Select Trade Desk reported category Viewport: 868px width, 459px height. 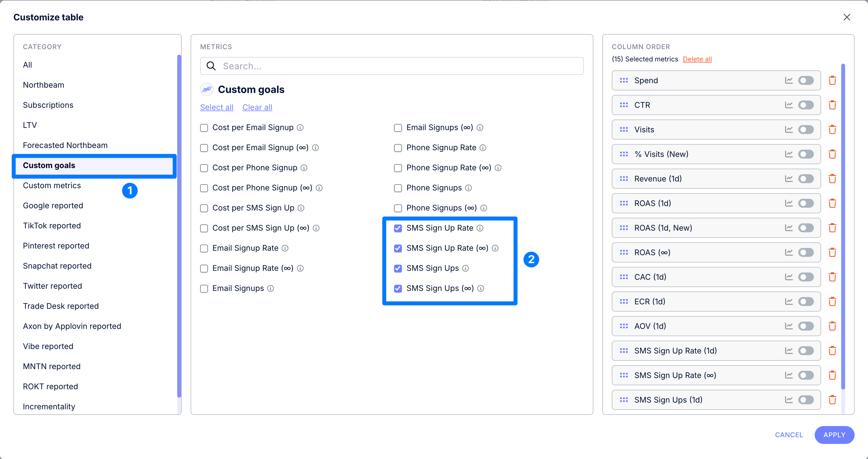click(x=61, y=306)
